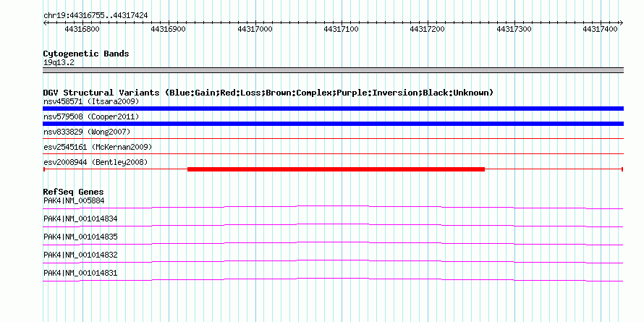Open the PAK4|NM_001014835 transcript label
Screen dimensions: 644x322
(x=80, y=237)
